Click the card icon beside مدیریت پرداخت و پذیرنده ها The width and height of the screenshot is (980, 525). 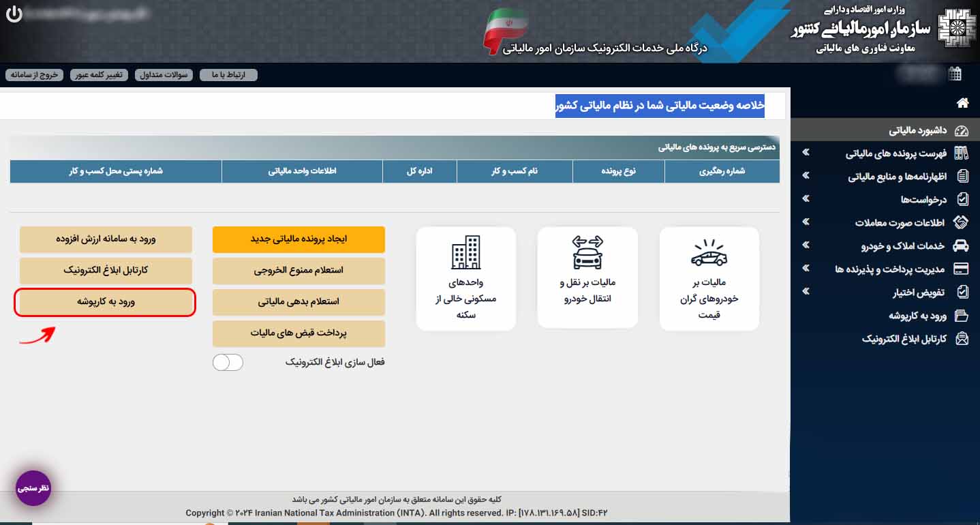click(962, 269)
